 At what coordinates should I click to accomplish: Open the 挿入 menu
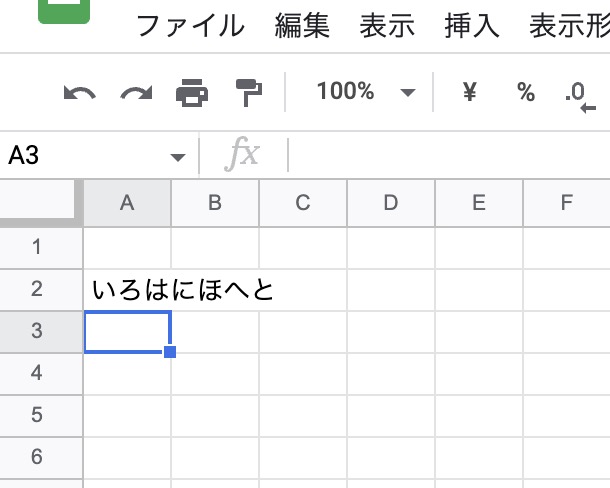(x=472, y=26)
